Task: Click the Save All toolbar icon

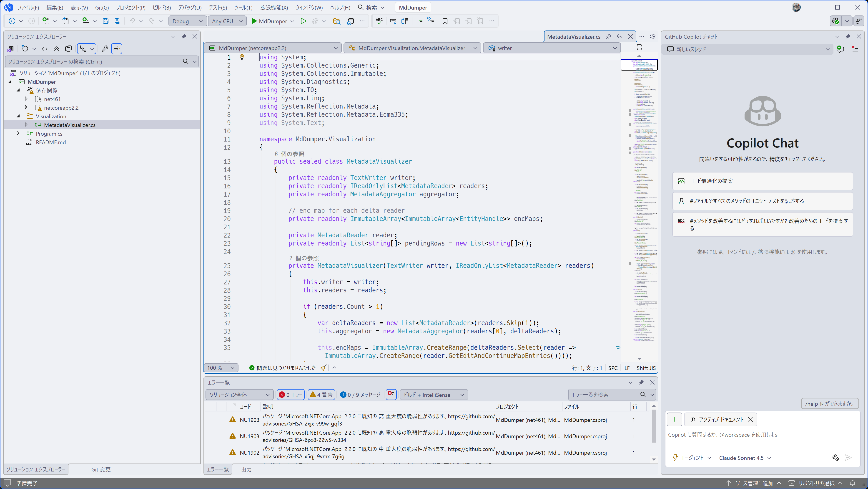Action: [117, 21]
